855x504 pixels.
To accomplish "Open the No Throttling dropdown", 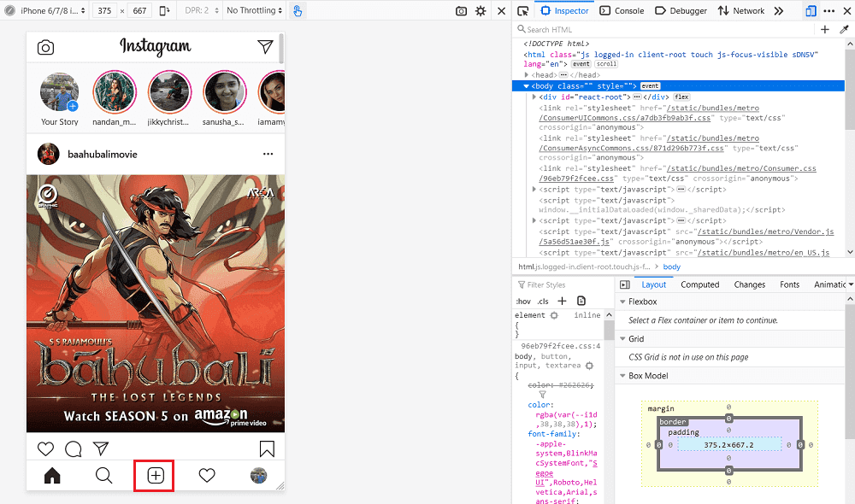I will (254, 11).
